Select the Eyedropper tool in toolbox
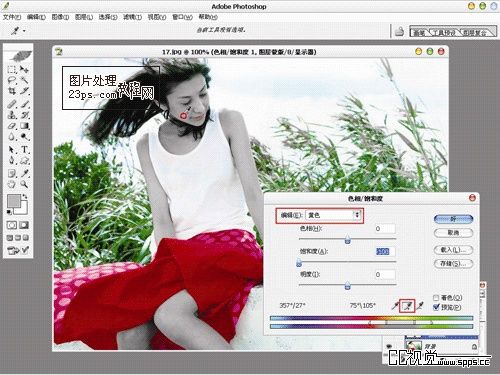This screenshot has height=375, width=500. pyautogui.click(x=24, y=173)
